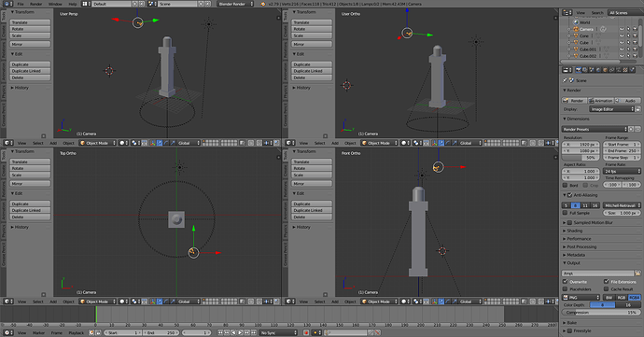
Task: Click the Animation render button
Action: [x=600, y=100]
